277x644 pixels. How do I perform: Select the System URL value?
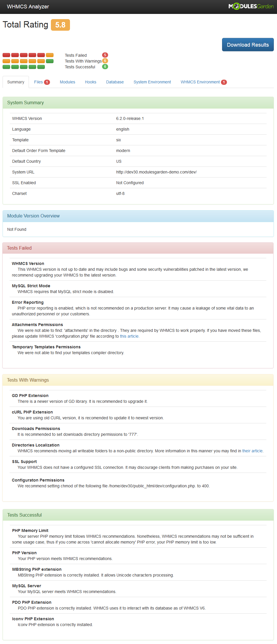click(x=156, y=172)
